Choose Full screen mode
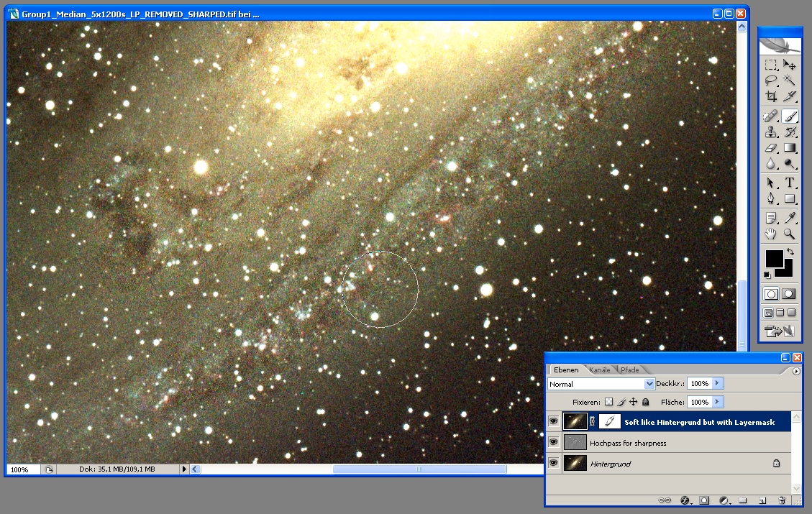The width and height of the screenshot is (812, 514). pos(791,313)
